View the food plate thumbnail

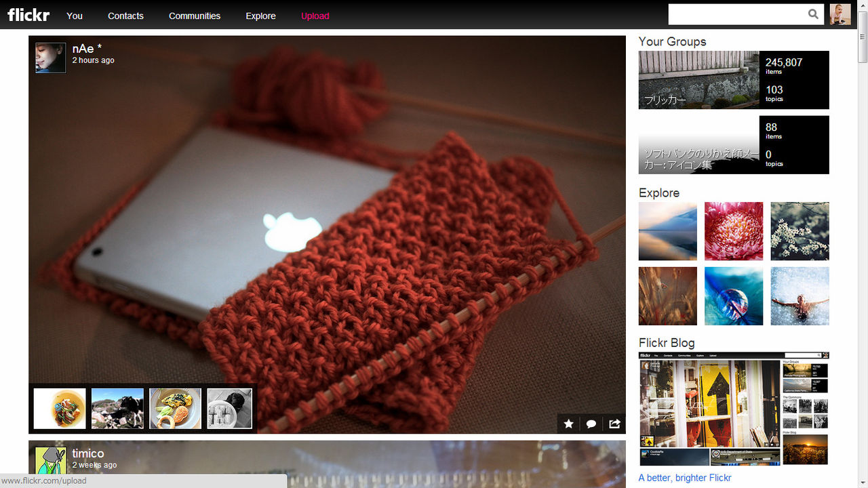[176, 409]
